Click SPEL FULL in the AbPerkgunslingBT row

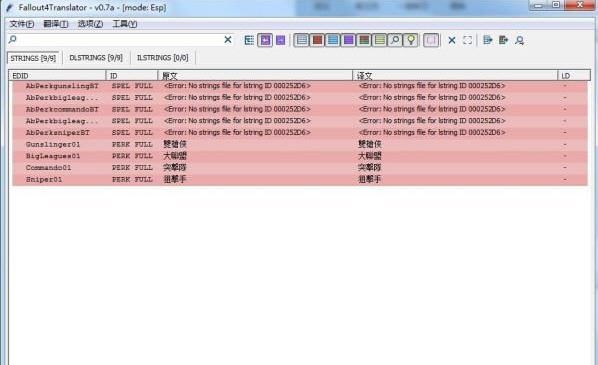tap(132, 86)
